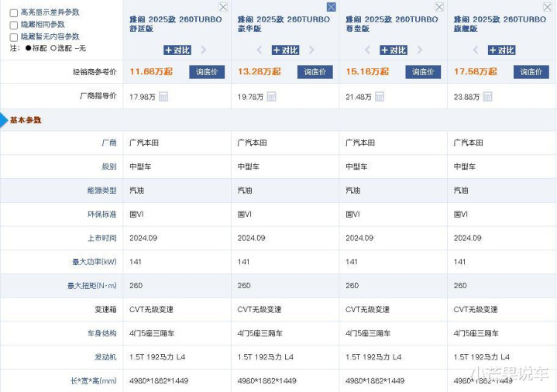Click the 厂商 parameter label
557x392 pixels.
tap(109, 143)
